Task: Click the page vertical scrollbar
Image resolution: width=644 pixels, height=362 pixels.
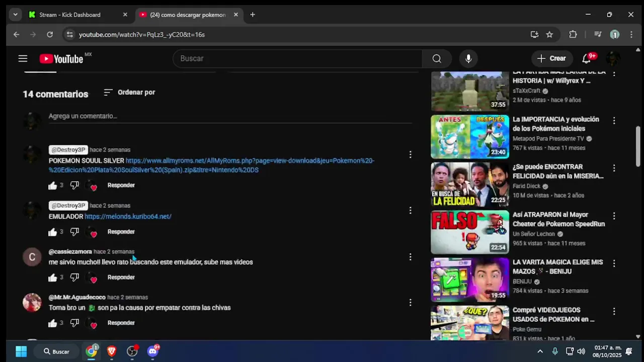Action: (638, 146)
